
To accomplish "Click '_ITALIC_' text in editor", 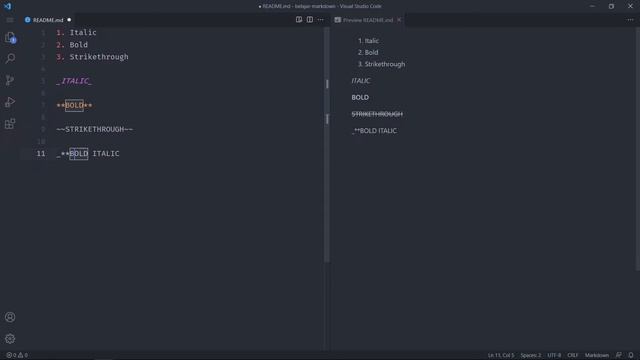I will click(x=74, y=81).
